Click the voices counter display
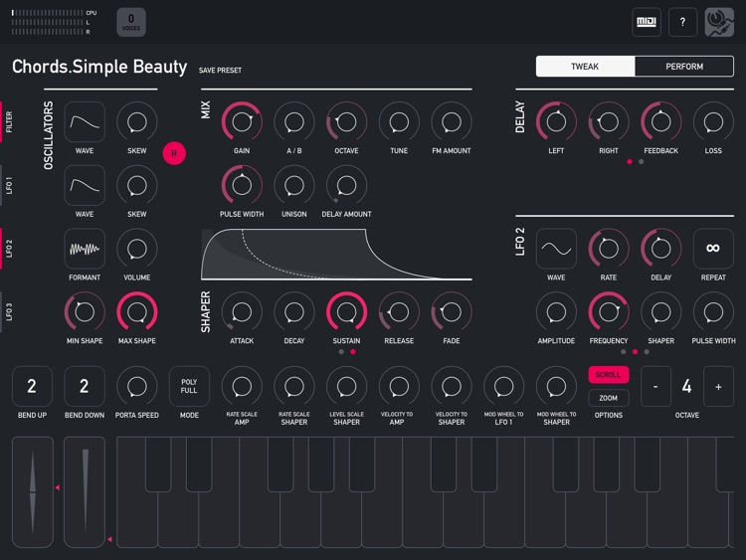Screen dimensions: 746x560 [x=131, y=22]
